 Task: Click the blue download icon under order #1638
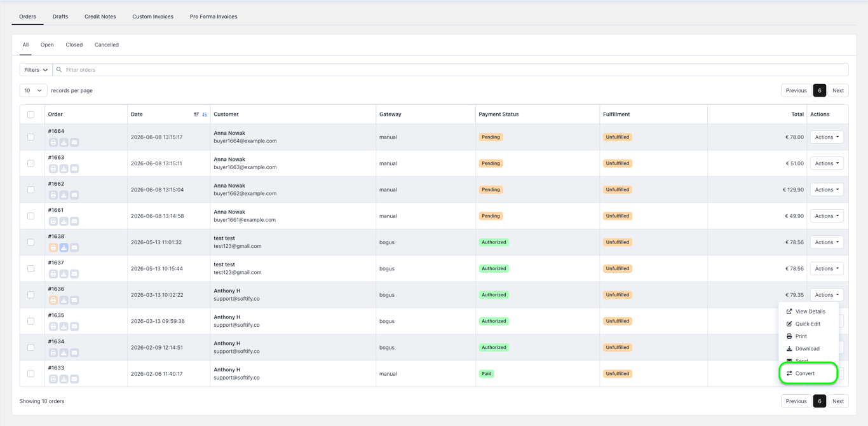click(64, 247)
